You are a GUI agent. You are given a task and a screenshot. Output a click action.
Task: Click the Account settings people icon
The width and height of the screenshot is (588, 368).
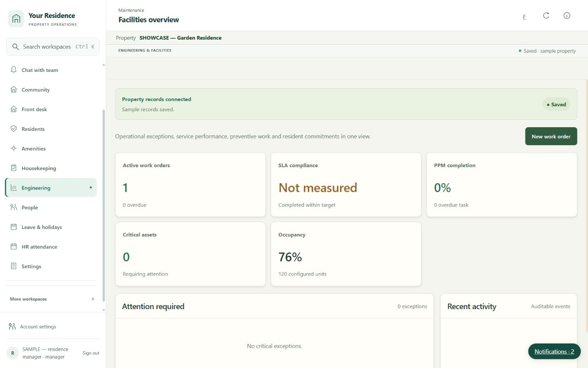(12, 327)
